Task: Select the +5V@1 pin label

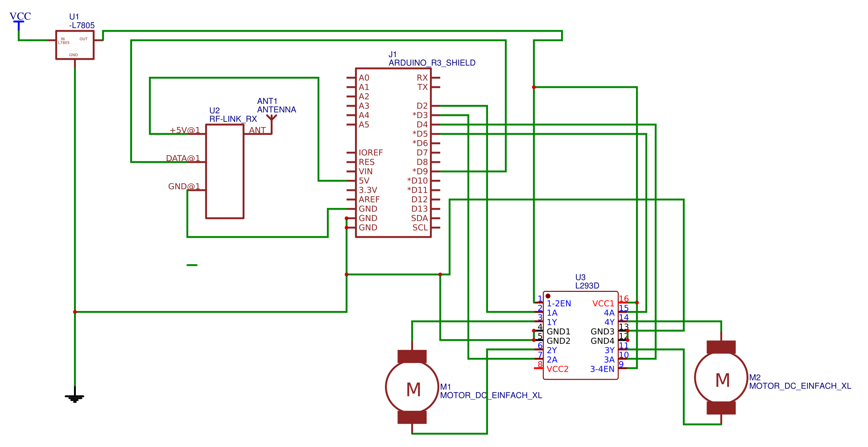Action: [x=185, y=130]
